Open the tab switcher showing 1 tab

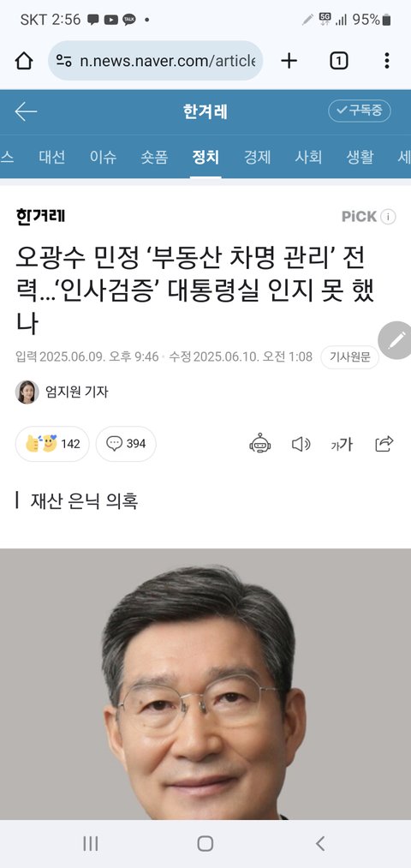click(x=338, y=60)
